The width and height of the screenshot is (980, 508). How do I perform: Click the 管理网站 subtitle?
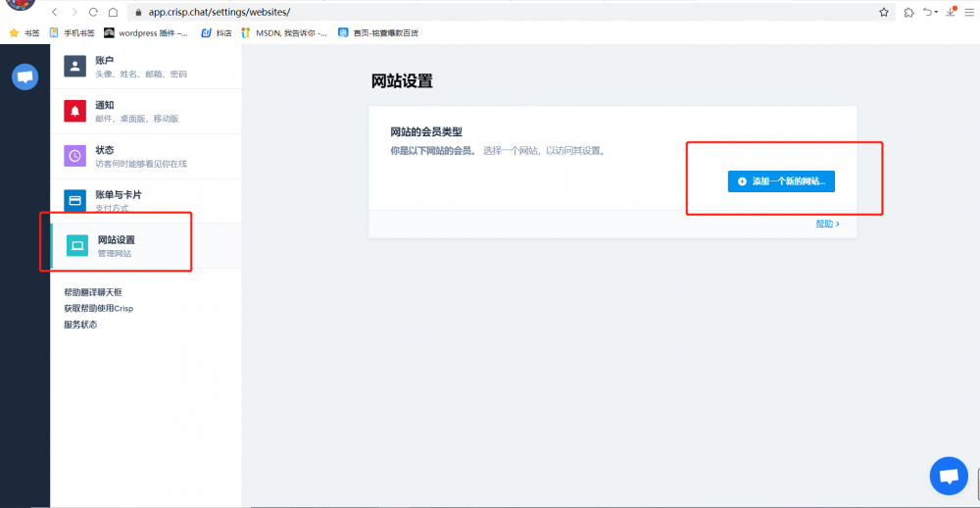(115, 253)
